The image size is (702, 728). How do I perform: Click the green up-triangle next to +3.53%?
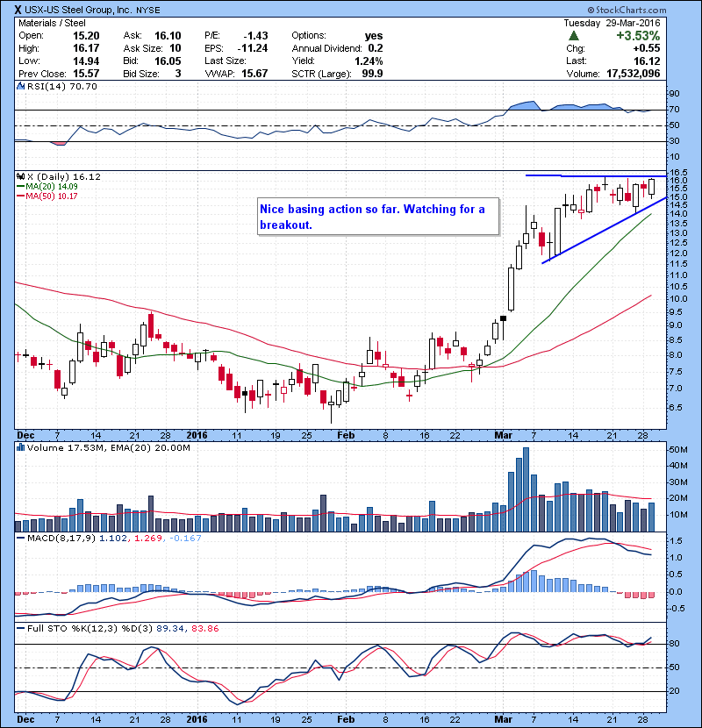coord(574,36)
